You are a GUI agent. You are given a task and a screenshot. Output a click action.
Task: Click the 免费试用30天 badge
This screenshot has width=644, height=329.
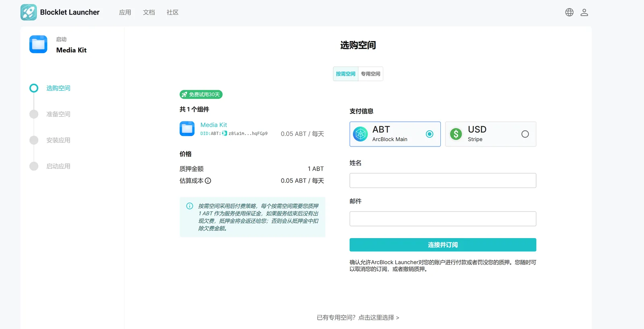[201, 95]
